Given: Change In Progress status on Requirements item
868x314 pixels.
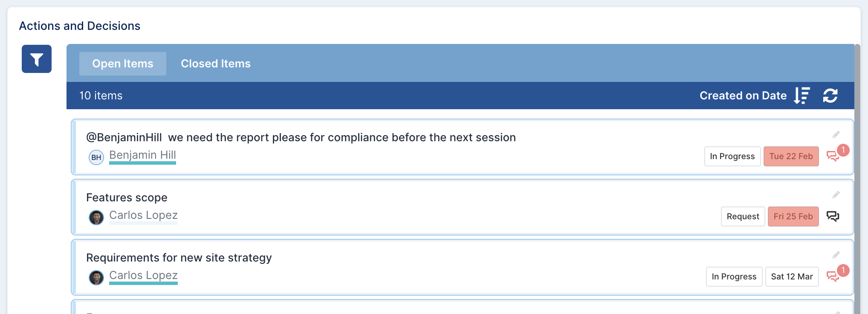Looking at the screenshot, I should click(x=734, y=276).
